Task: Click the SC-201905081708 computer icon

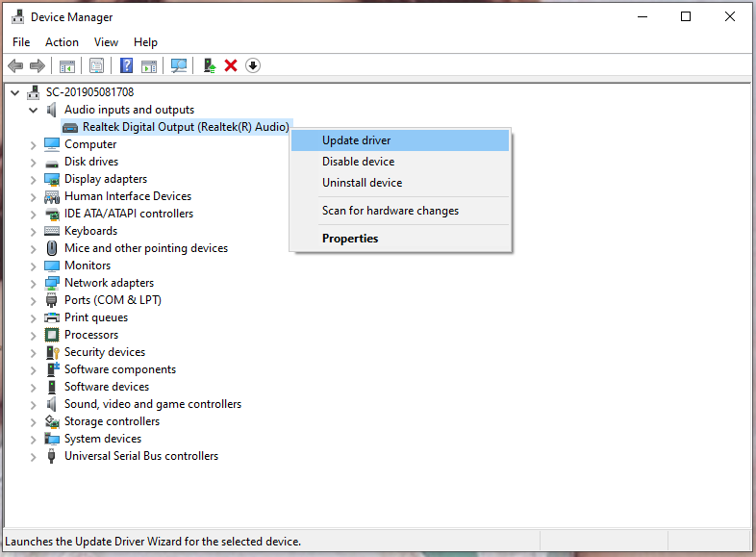Action: pyautogui.click(x=34, y=92)
